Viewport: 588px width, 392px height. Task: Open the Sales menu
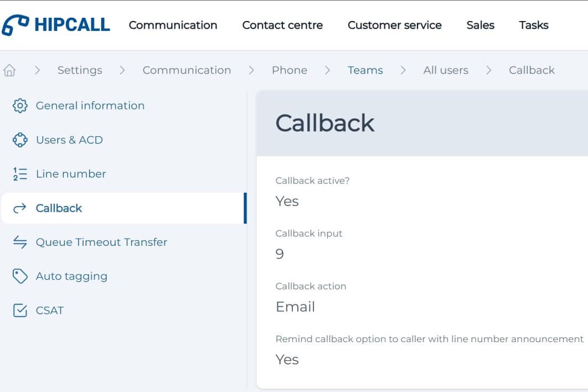pyautogui.click(x=480, y=25)
